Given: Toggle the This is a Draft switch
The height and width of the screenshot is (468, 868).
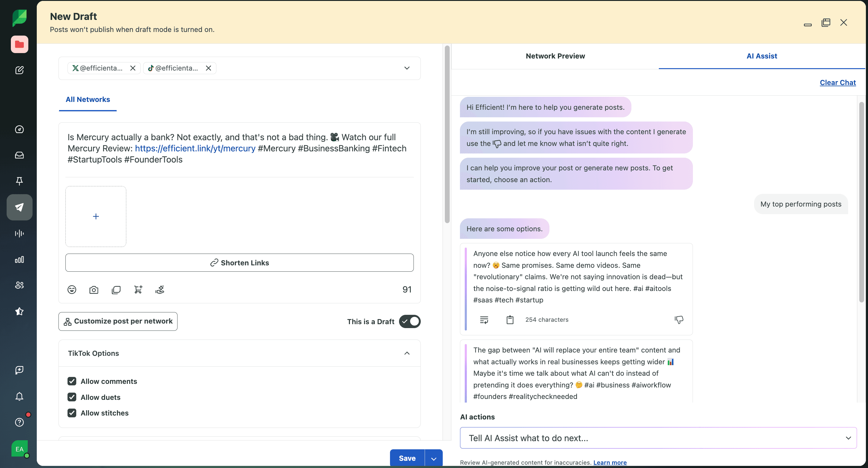Looking at the screenshot, I should coord(410,321).
